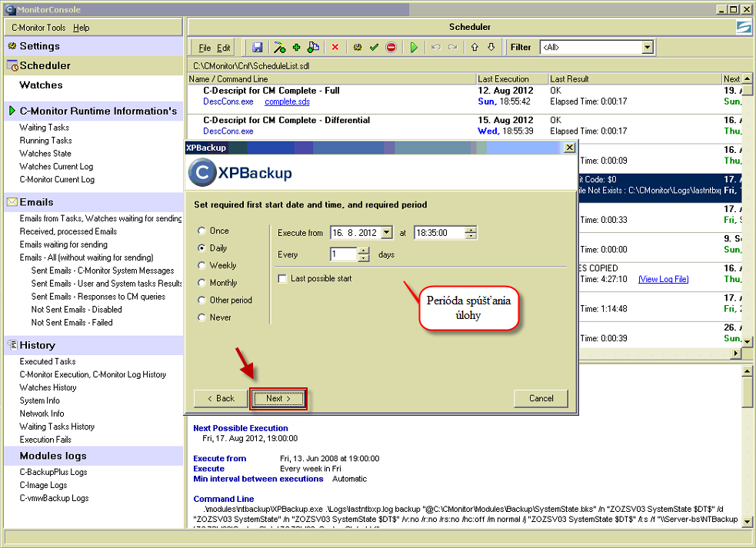Open Waiting Tasks in sidebar
The height and width of the screenshot is (548, 756).
pos(45,128)
